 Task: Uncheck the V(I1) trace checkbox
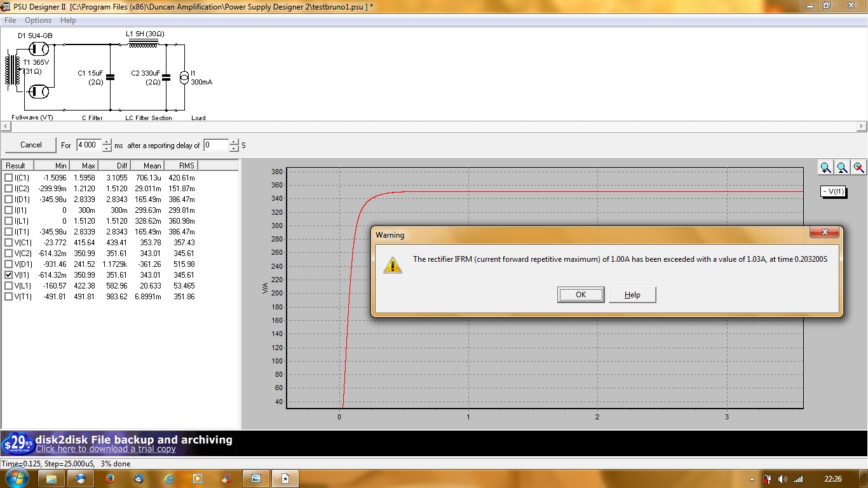point(8,275)
